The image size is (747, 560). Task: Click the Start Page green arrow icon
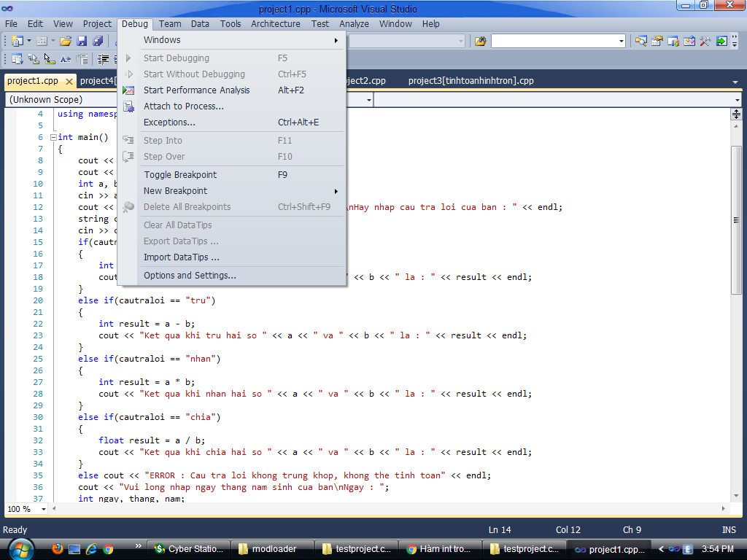pyautogui.click(x=721, y=41)
